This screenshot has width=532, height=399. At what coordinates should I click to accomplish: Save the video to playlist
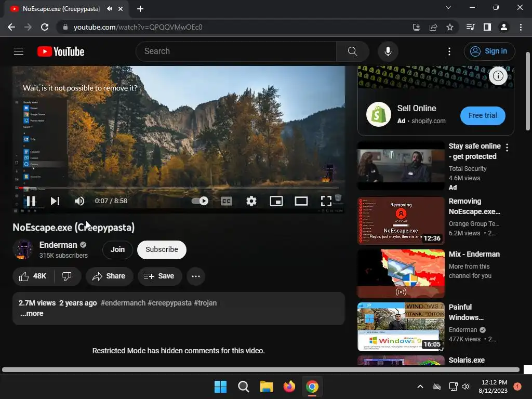(x=159, y=276)
